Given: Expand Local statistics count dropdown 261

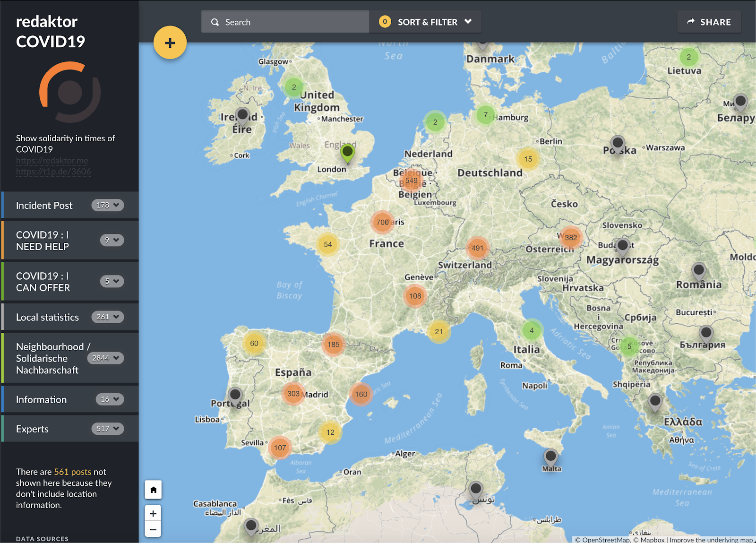Looking at the screenshot, I should (x=108, y=317).
